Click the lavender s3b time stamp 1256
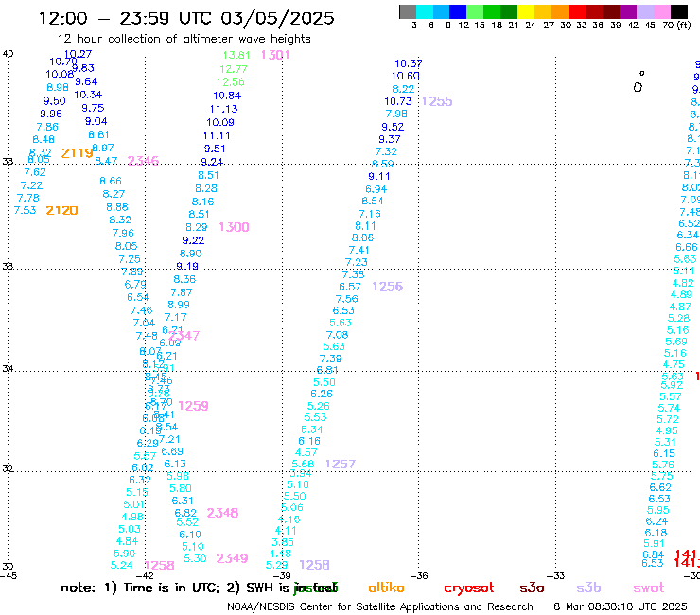700x615 pixels. pos(388,287)
